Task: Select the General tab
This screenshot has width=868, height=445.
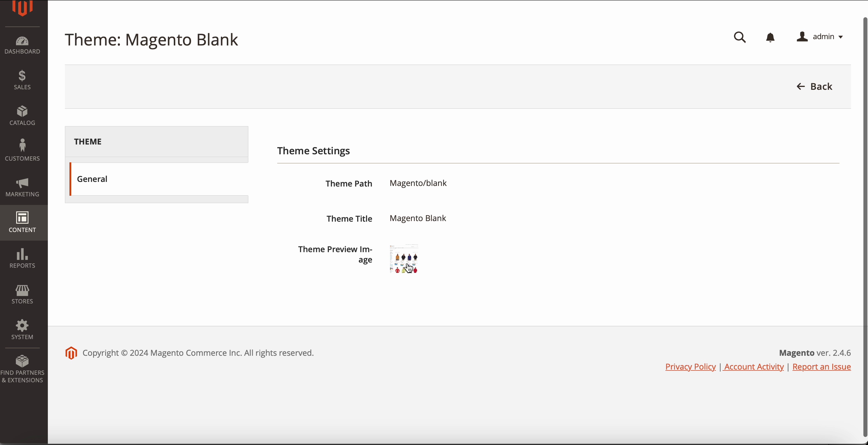Action: (92, 179)
